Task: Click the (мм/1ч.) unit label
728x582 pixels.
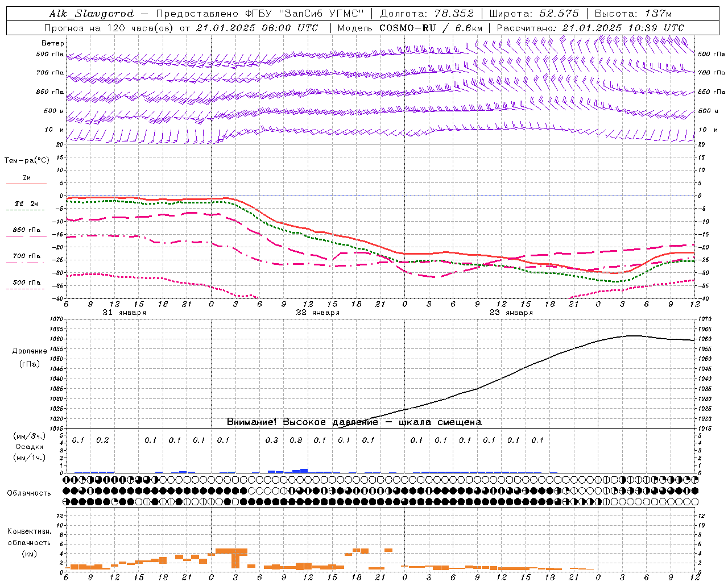Action: (x=30, y=458)
